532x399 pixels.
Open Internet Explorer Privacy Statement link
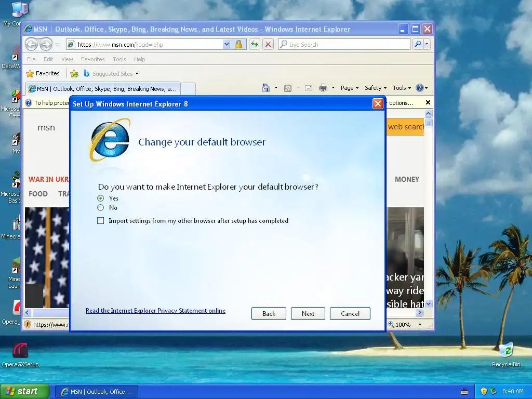[155, 311]
